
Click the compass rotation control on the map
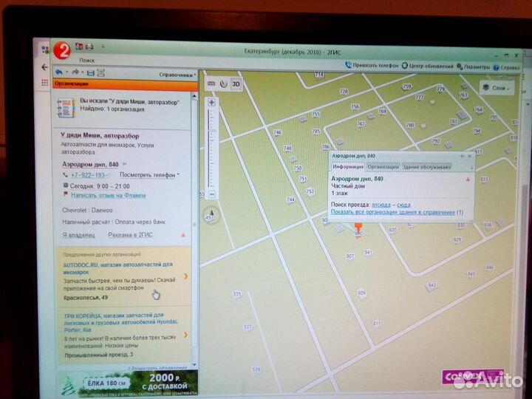click(212, 217)
